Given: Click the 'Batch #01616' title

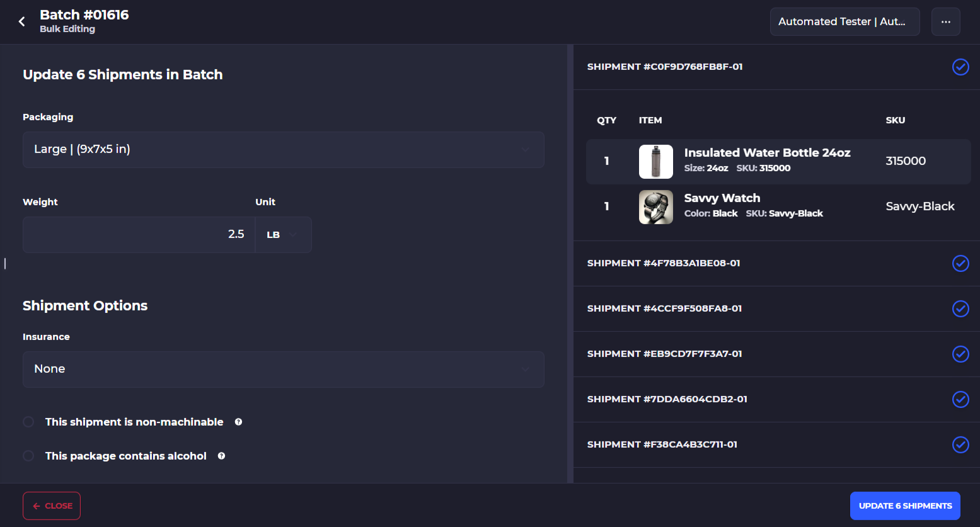Looking at the screenshot, I should pos(84,15).
